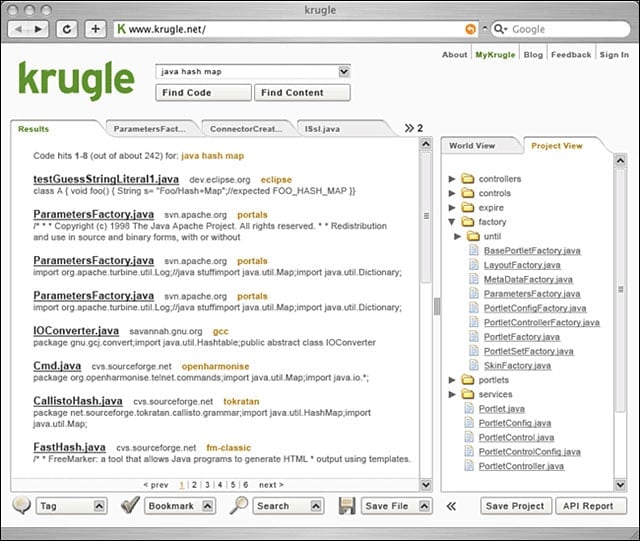Viewport: 640px width, 541px height.
Task: Open the MyKrugle link
Action: pyautogui.click(x=495, y=55)
